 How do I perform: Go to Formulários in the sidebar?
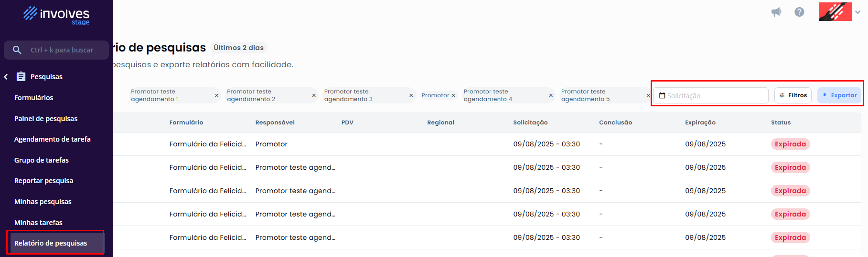[34, 98]
